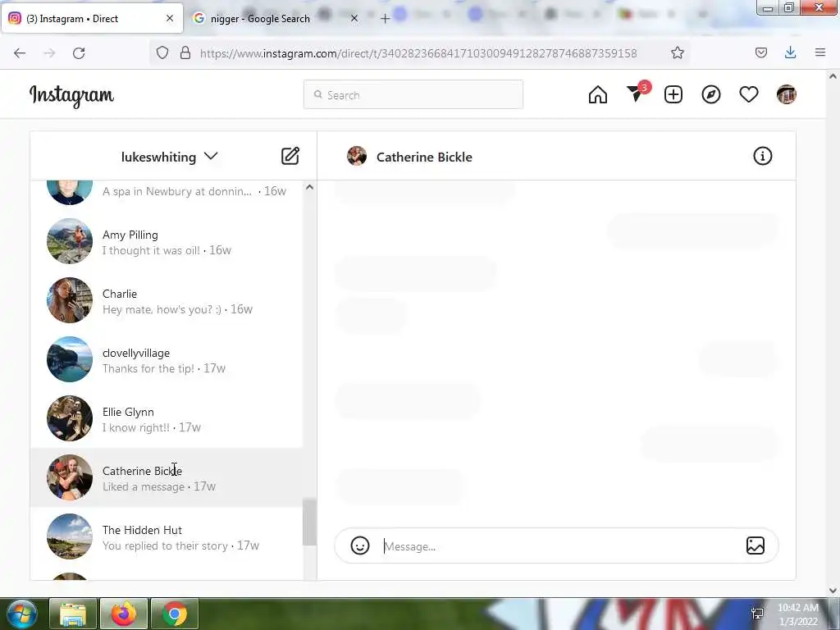Viewport: 840px width, 630px height.
Task: Click page scrollbar down arrow
Action: click(x=833, y=591)
